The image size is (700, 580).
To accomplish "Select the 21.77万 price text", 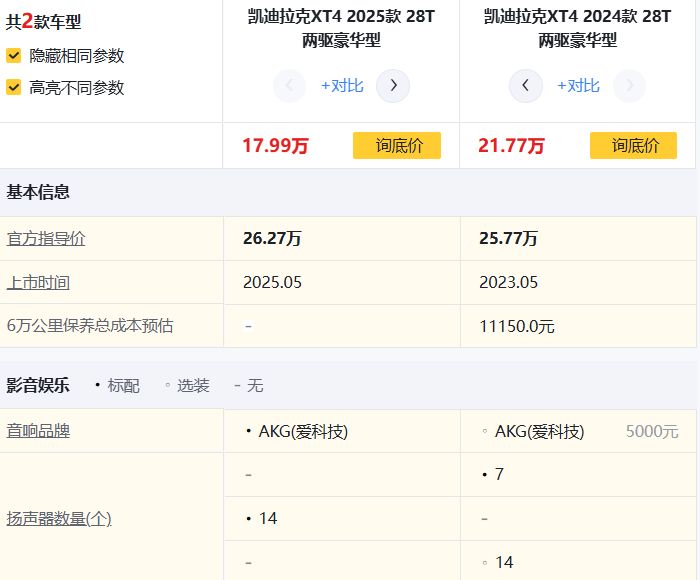I will (x=511, y=146).
